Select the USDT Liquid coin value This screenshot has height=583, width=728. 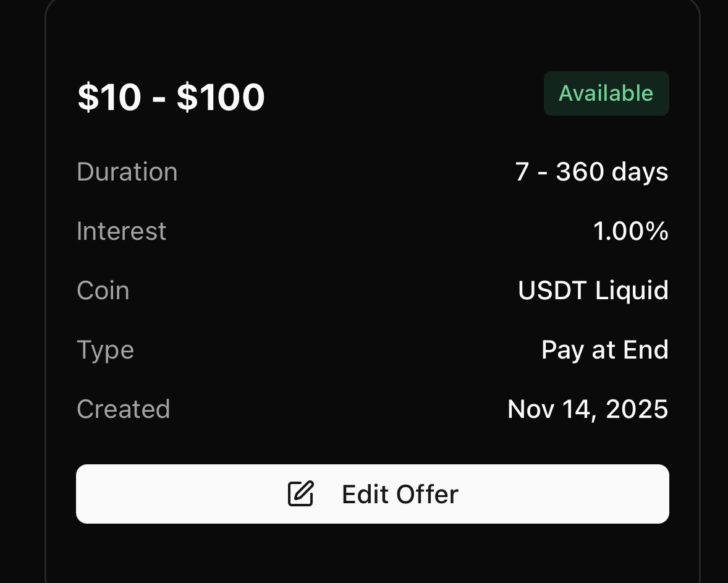[x=593, y=291]
